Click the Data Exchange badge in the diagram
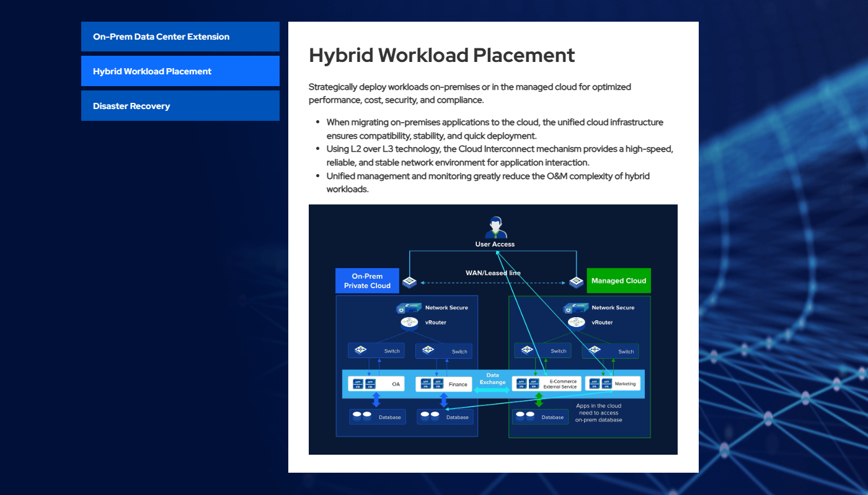 click(492, 379)
